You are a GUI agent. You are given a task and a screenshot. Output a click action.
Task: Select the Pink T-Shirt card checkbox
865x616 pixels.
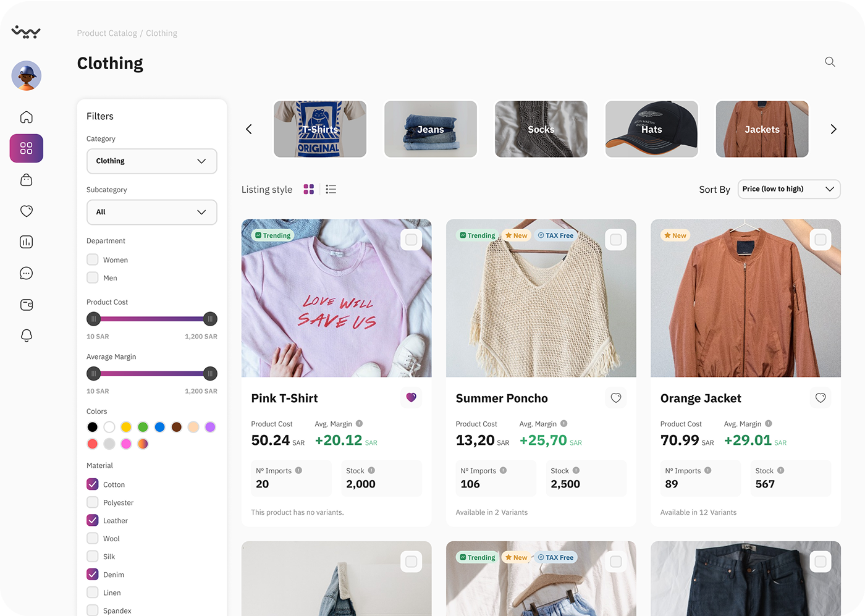tap(411, 240)
